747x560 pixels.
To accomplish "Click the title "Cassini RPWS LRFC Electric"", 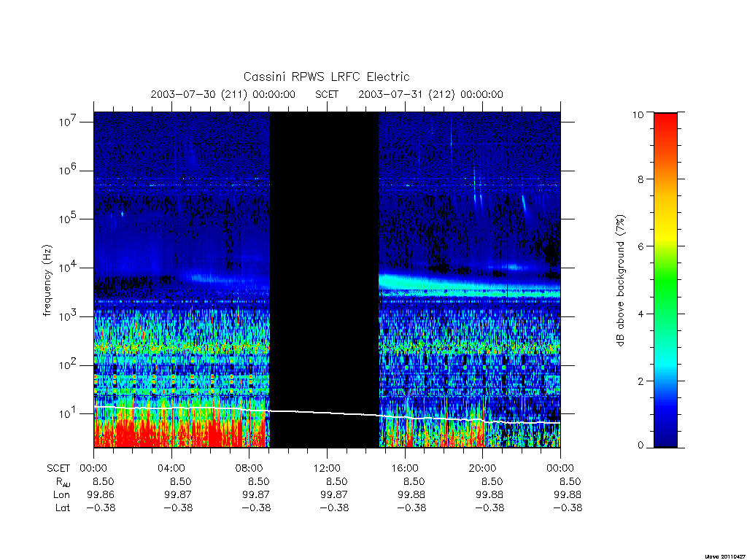I will pyautogui.click(x=326, y=77).
